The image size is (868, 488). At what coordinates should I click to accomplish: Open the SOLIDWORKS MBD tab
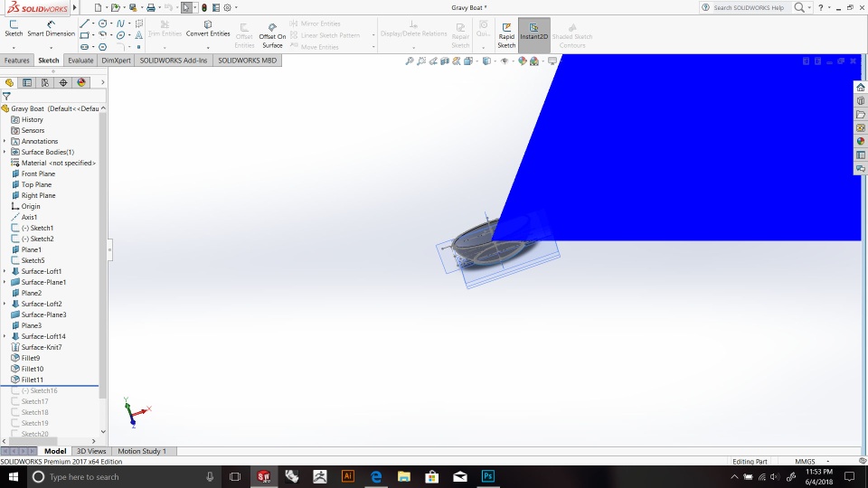coord(247,61)
